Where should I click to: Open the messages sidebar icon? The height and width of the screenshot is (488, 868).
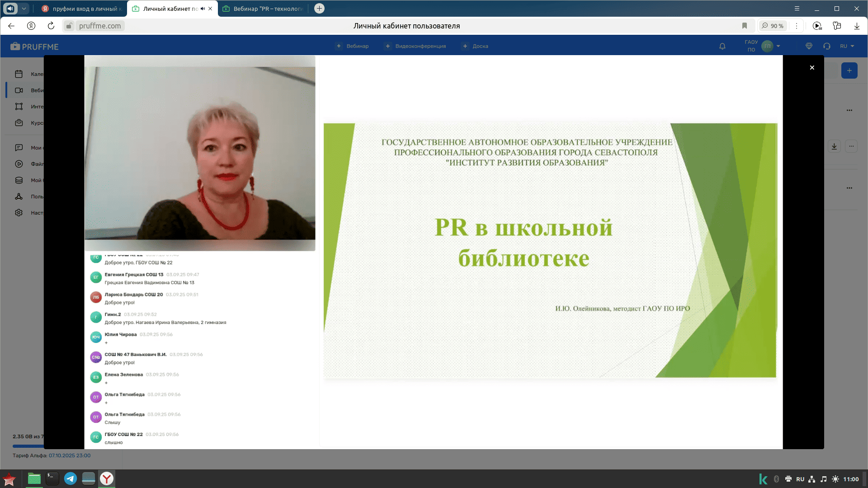click(x=19, y=148)
